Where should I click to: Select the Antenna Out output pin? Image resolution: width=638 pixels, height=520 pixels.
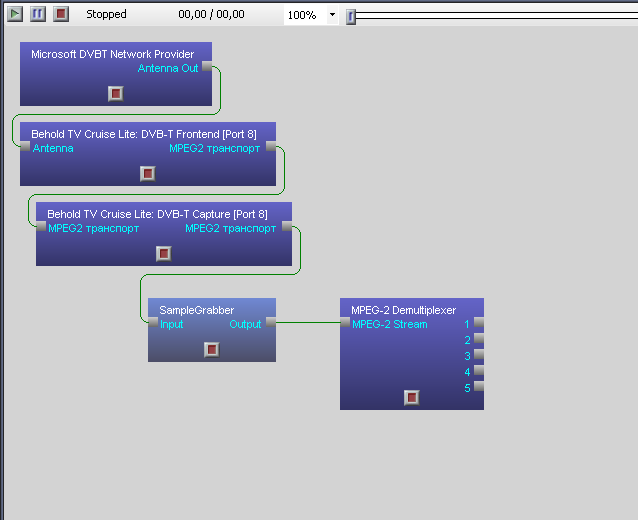[207, 67]
